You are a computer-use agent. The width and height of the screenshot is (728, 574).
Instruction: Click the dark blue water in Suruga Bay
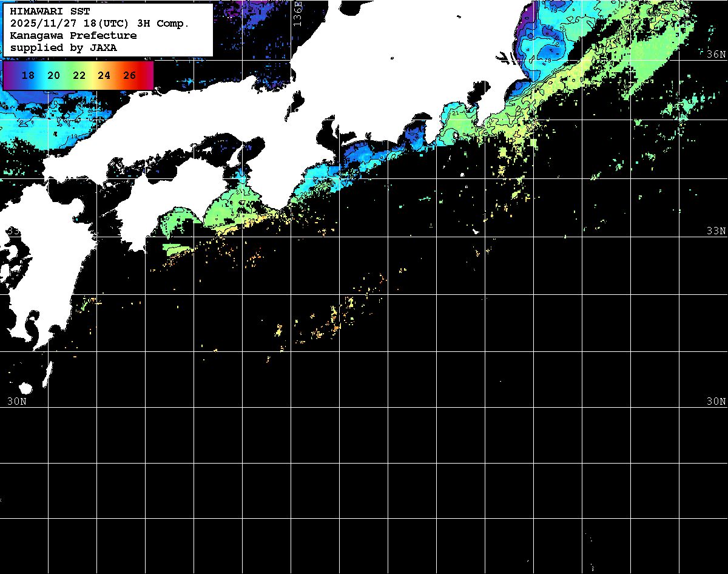click(416, 133)
